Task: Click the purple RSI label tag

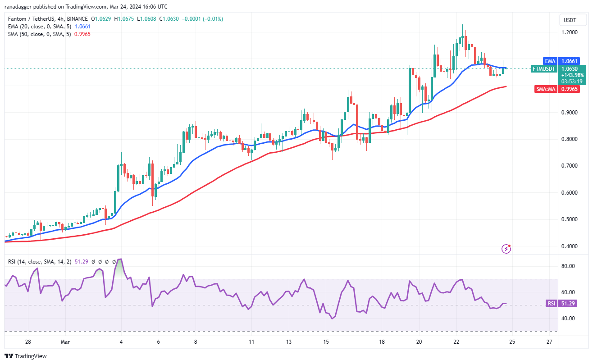Action: click(x=551, y=304)
